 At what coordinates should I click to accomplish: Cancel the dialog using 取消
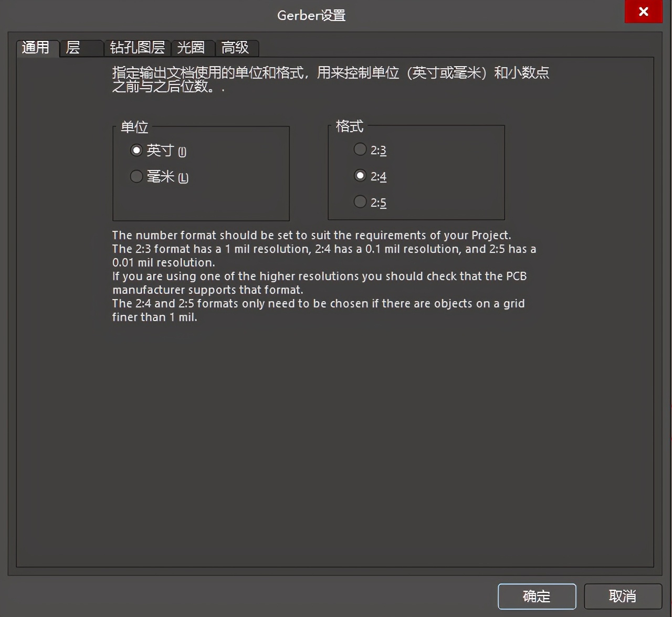click(623, 597)
